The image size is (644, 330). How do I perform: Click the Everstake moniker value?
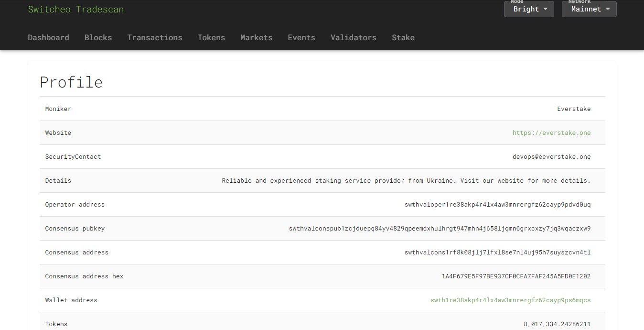point(574,109)
